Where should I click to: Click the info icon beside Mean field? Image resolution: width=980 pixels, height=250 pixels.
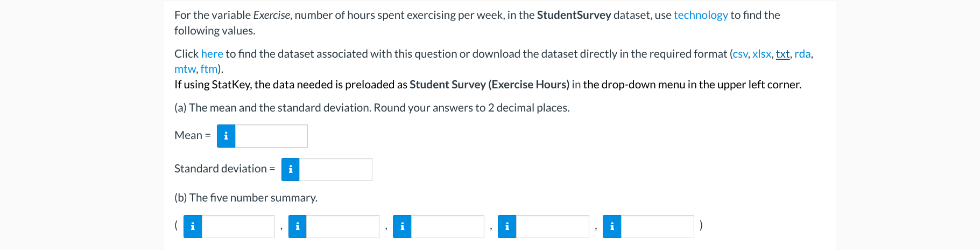[x=226, y=136]
